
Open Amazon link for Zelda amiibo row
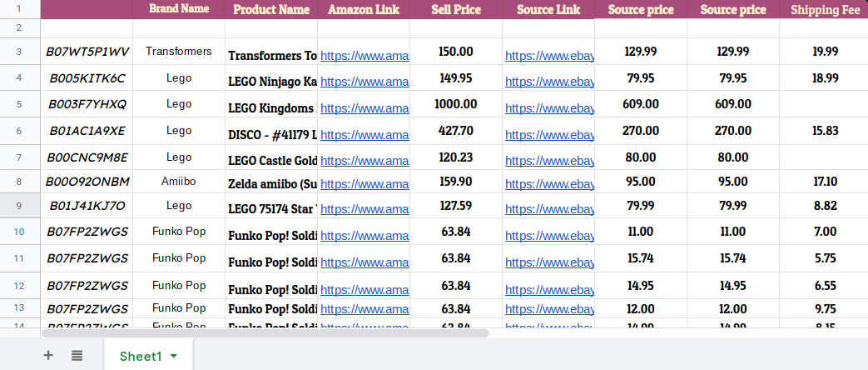365,184
